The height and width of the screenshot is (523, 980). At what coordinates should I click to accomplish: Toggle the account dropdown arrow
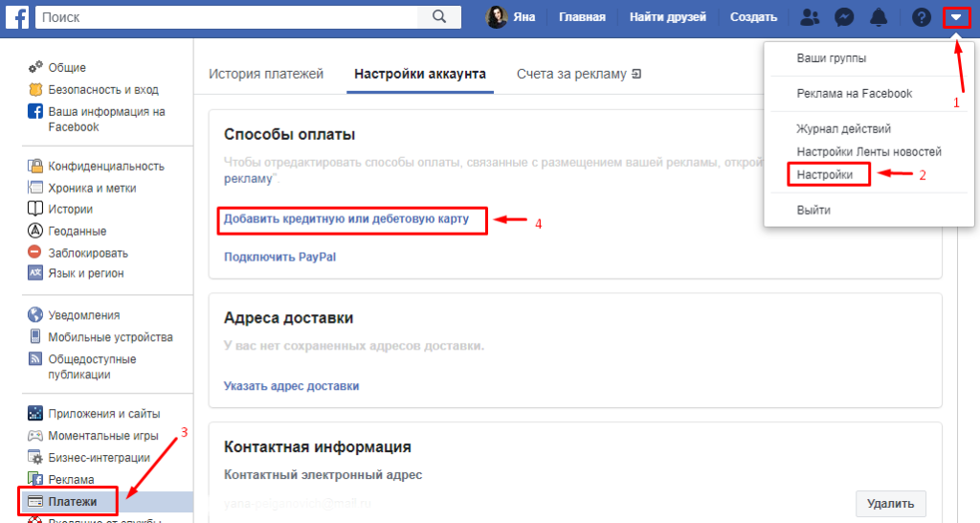tap(956, 17)
